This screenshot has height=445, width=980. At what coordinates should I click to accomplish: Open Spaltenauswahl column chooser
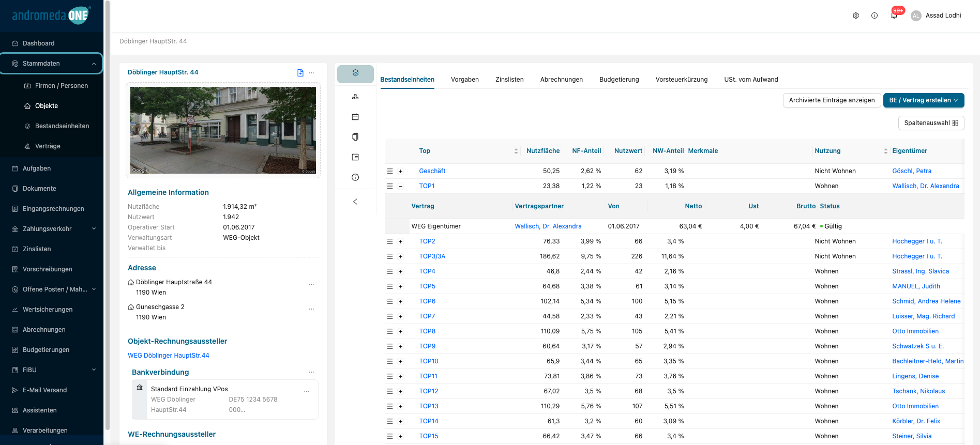click(931, 123)
